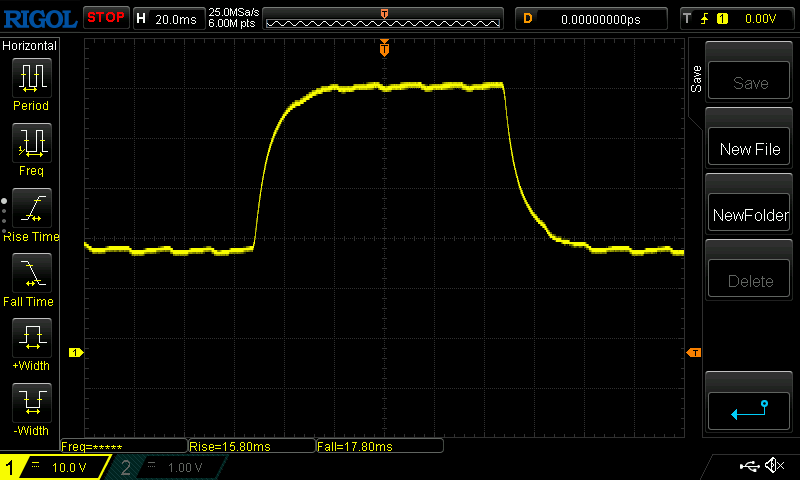The image size is (800, 480).
Task: Toggle the muted speaker sound icon
Action: 775,465
